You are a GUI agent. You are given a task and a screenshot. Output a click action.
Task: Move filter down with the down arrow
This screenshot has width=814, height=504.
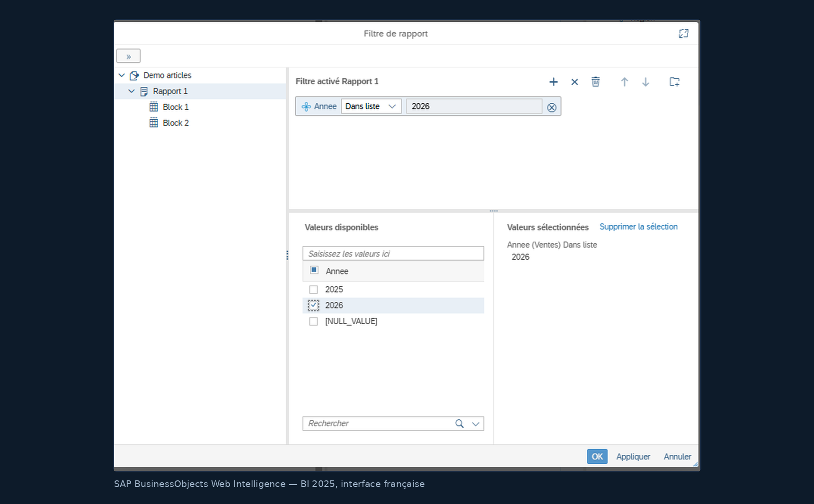(x=646, y=82)
